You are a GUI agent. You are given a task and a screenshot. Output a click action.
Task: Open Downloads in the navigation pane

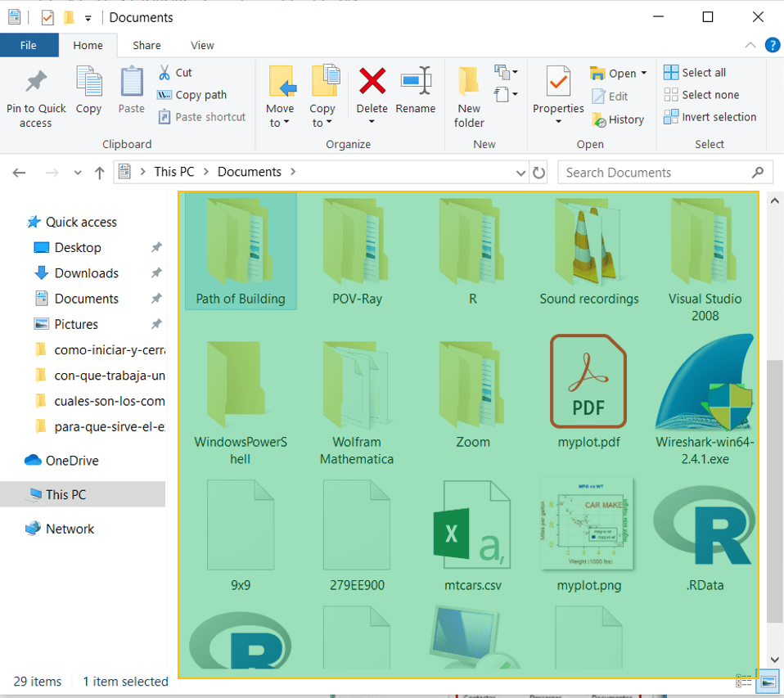click(86, 273)
